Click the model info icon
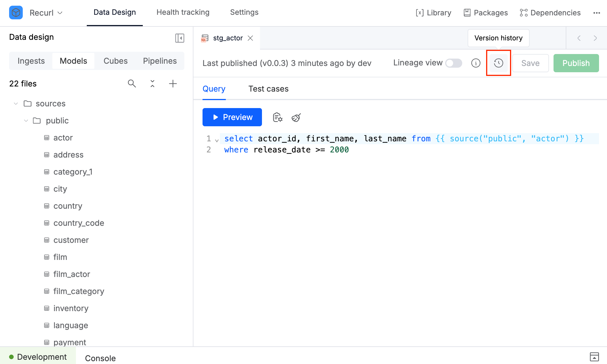The image size is (607, 364). 476,63
